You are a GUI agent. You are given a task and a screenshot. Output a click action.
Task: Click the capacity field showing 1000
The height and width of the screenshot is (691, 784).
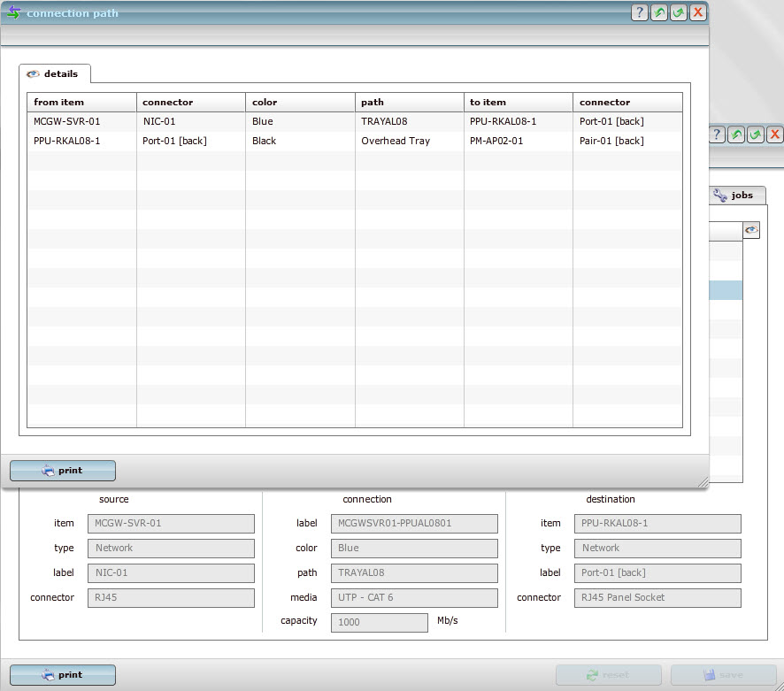(379, 622)
